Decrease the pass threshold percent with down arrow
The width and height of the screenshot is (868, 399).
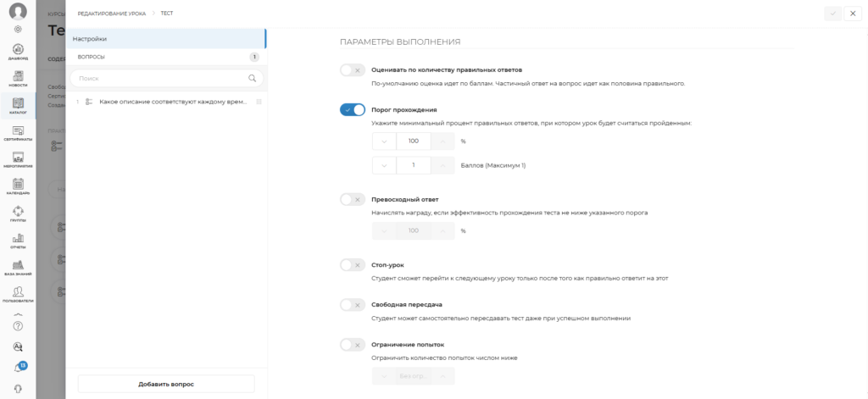384,141
